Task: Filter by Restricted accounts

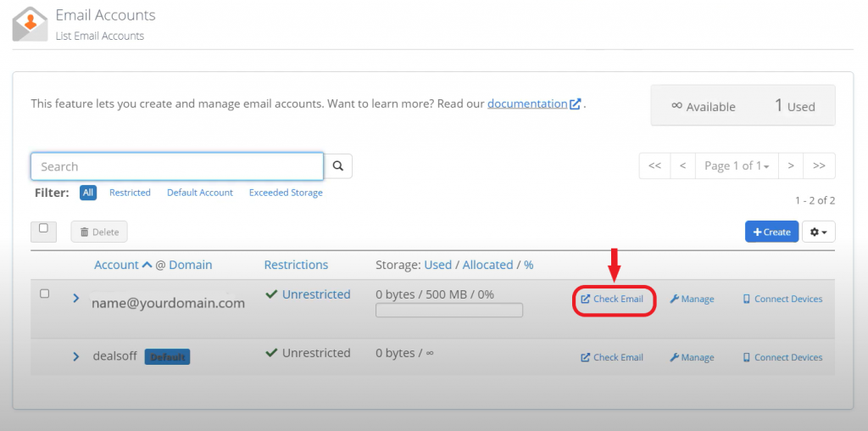Action: pos(130,193)
